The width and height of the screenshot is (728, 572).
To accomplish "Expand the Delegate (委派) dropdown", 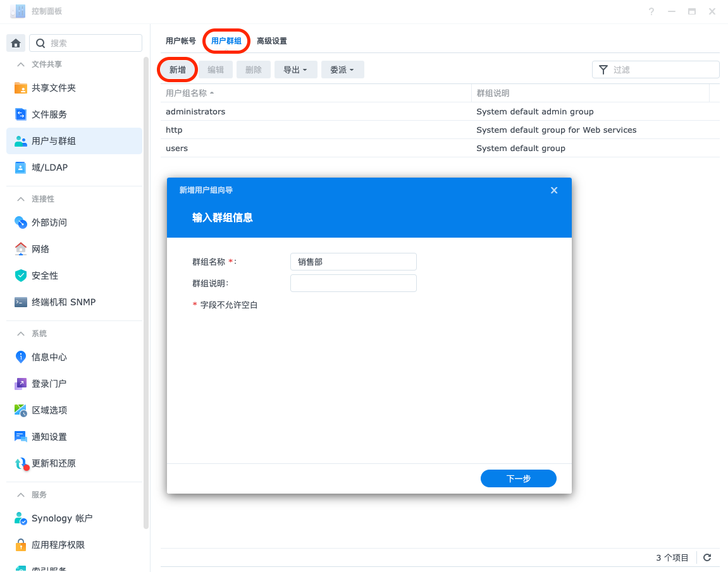I will (342, 70).
